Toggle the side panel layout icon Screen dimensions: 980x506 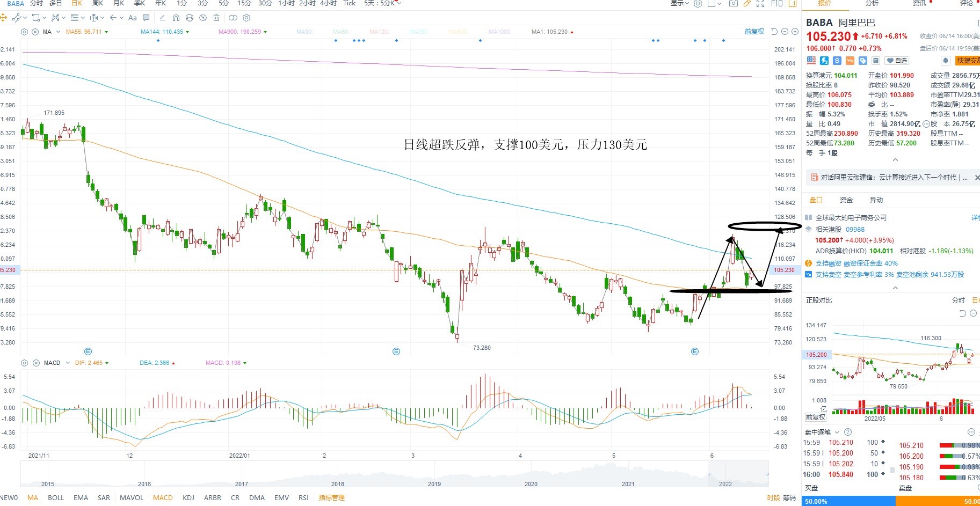tap(793, 3)
